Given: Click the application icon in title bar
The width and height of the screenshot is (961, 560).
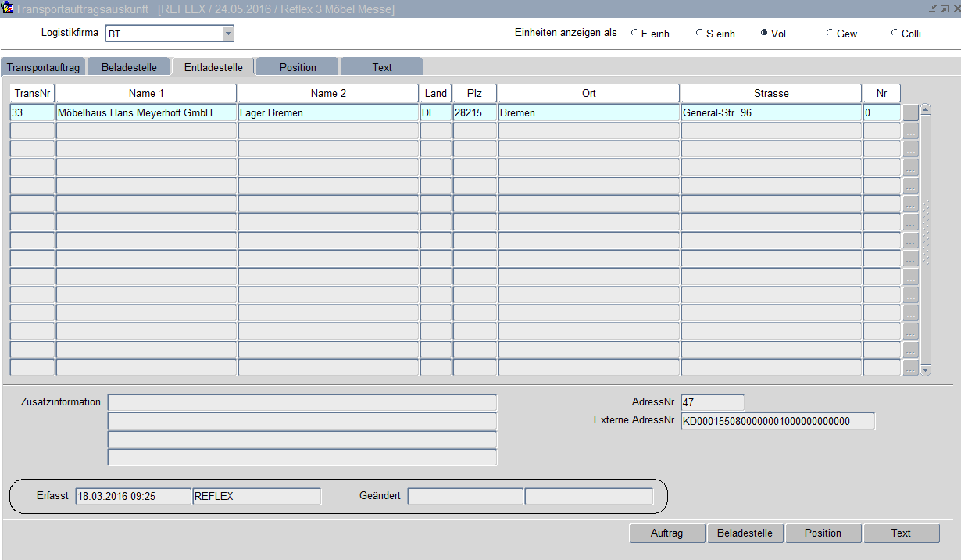Looking at the screenshot, I should pos(9,9).
